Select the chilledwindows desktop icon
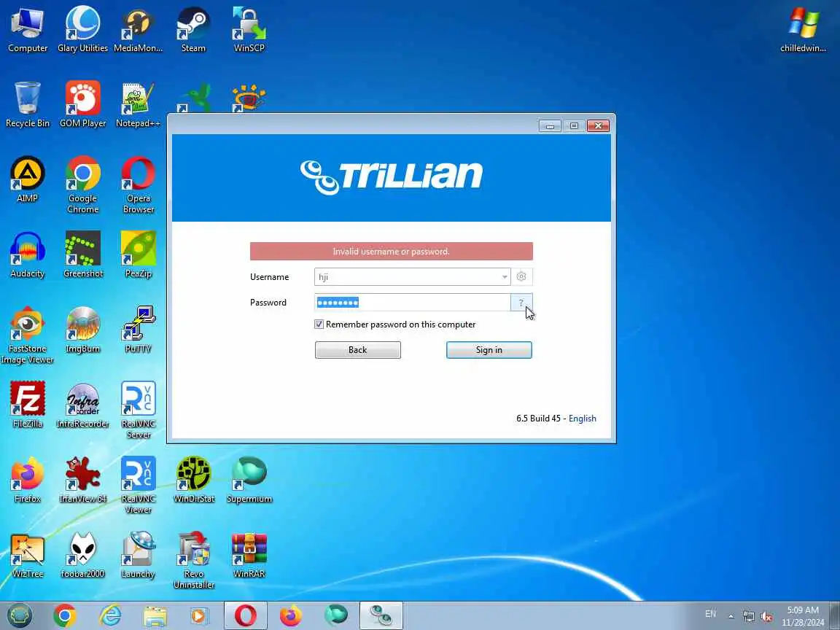Screen dimensions: 840x630 tap(803, 29)
